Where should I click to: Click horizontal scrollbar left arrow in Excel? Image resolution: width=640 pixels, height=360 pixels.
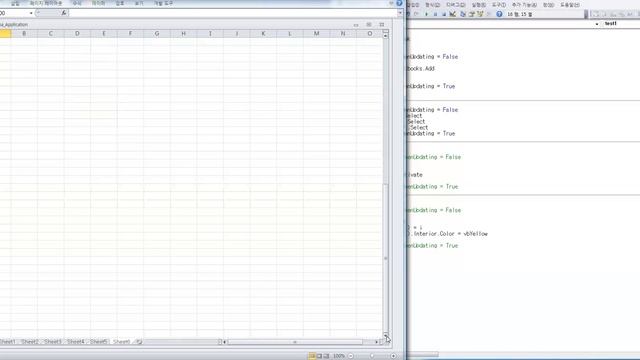coord(224,342)
